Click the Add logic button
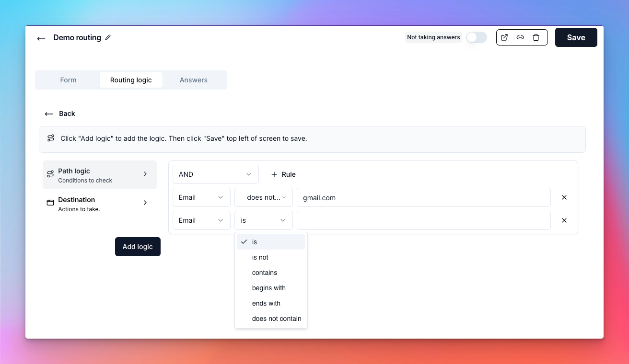This screenshot has height=364, width=629. [x=138, y=247]
